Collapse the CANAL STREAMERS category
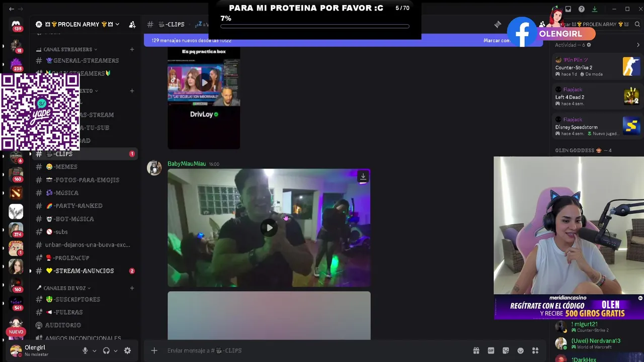This screenshot has height=362, width=644. pos(67,49)
